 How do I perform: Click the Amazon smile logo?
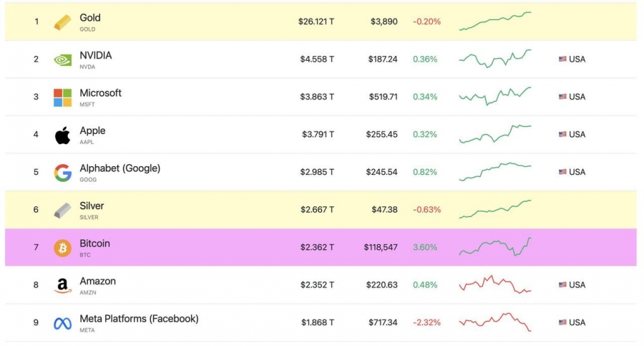(62, 286)
